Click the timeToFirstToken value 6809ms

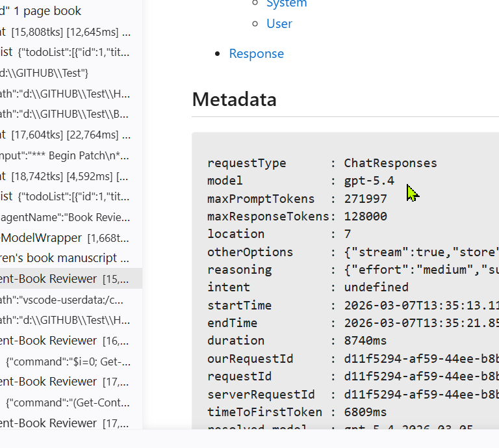pyautogui.click(x=365, y=412)
